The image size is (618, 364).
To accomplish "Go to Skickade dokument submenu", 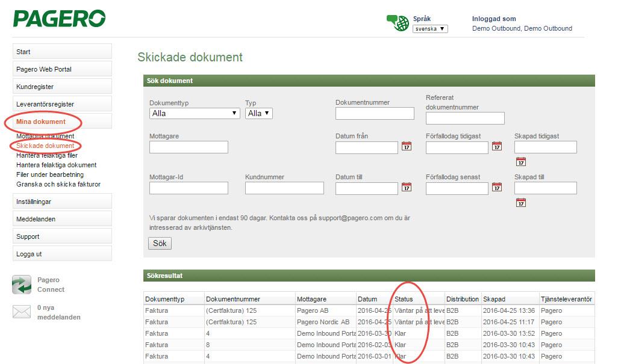I will coord(45,146).
